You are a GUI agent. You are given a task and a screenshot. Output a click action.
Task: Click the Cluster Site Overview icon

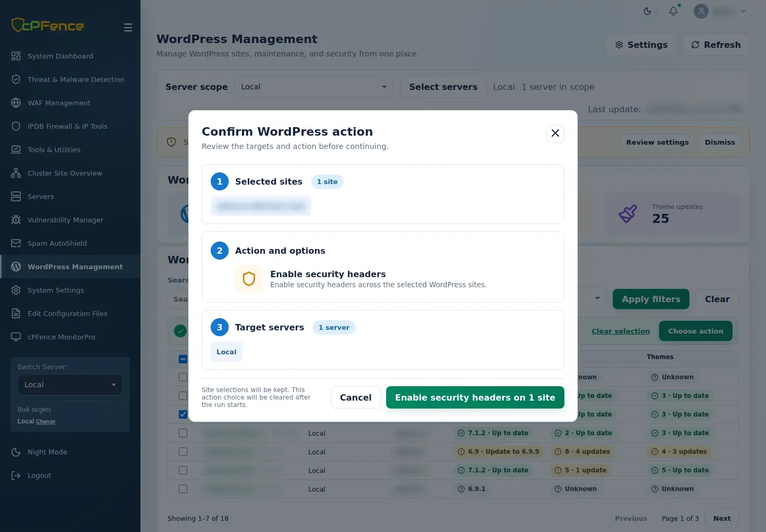[16, 173]
